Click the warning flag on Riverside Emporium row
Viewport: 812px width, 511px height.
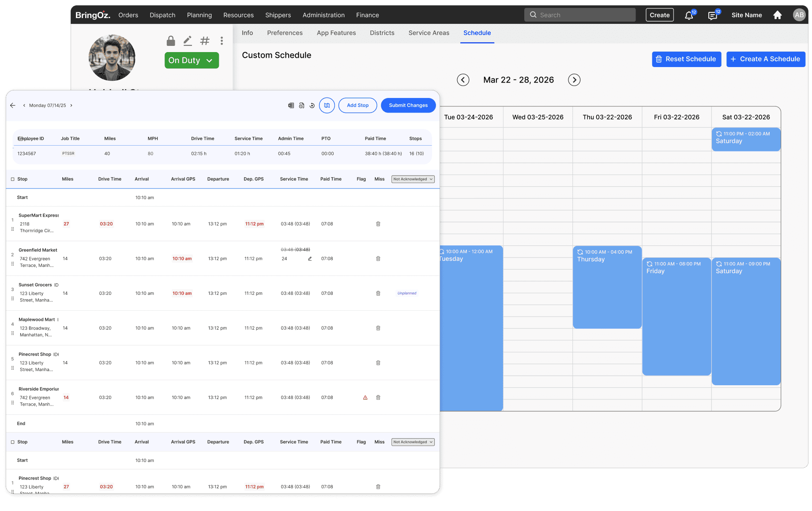(x=365, y=398)
